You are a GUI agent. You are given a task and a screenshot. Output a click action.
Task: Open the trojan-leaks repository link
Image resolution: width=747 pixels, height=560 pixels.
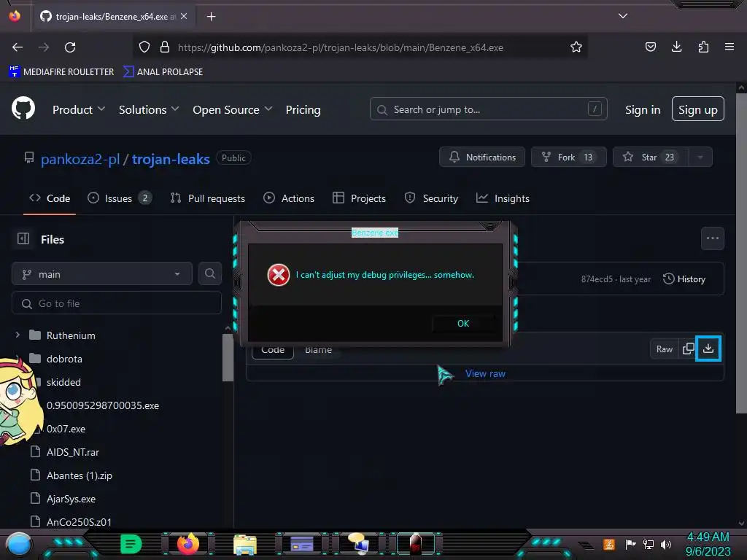(171, 158)
